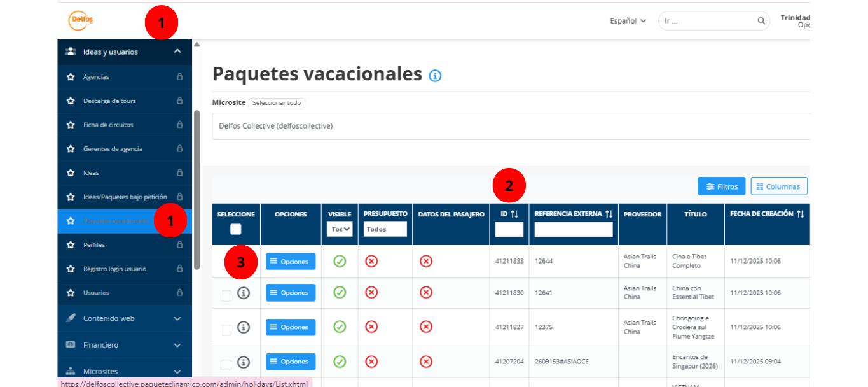Image resolution: width=868 pixels, height=387 pixels.
Task: Click green visible checkmark for package 41211833
Action: click(340, 261)
